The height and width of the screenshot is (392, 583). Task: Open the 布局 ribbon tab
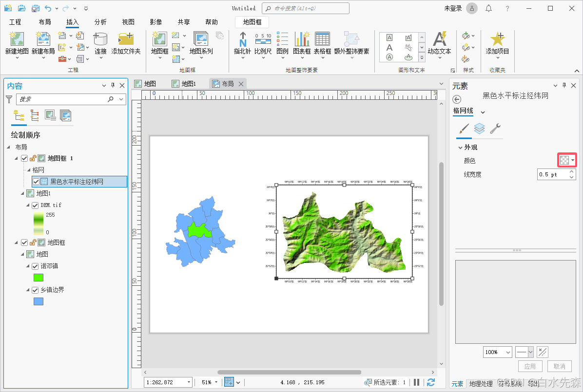45,22
